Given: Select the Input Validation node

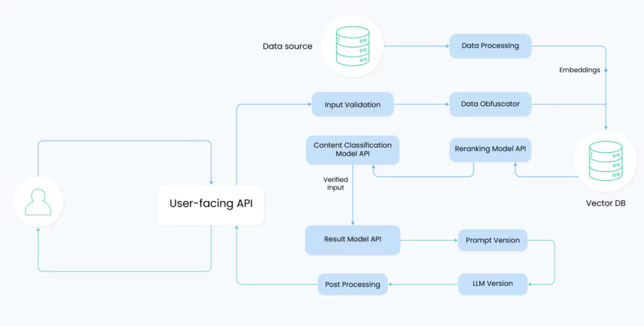Looking at the screenshot, I should [352, 104].
